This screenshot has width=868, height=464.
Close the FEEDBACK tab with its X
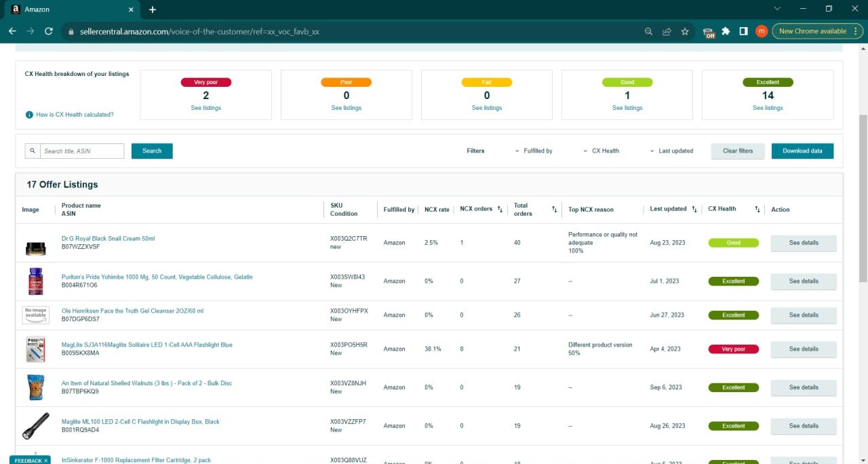tap(46, 461)
